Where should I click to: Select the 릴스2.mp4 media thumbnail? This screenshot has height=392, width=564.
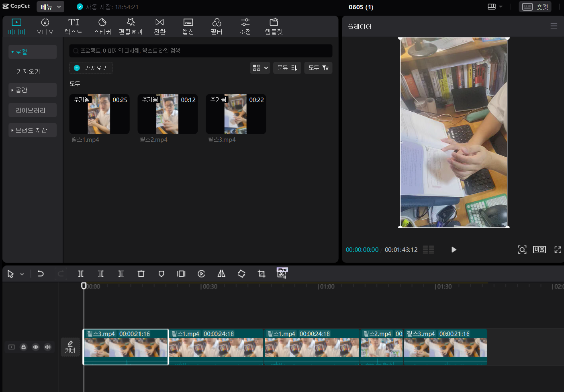(x=168, y=114)
